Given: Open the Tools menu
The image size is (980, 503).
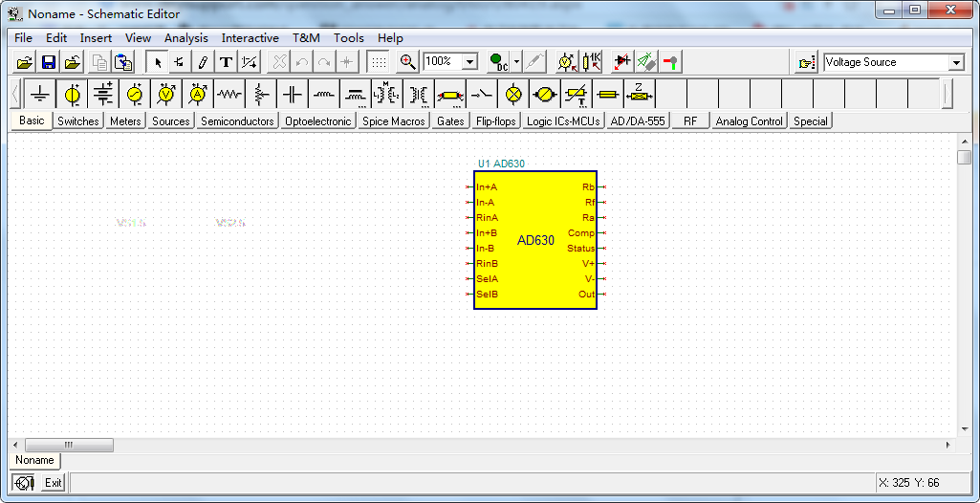Looking at the screenshot, I should 348,38.
